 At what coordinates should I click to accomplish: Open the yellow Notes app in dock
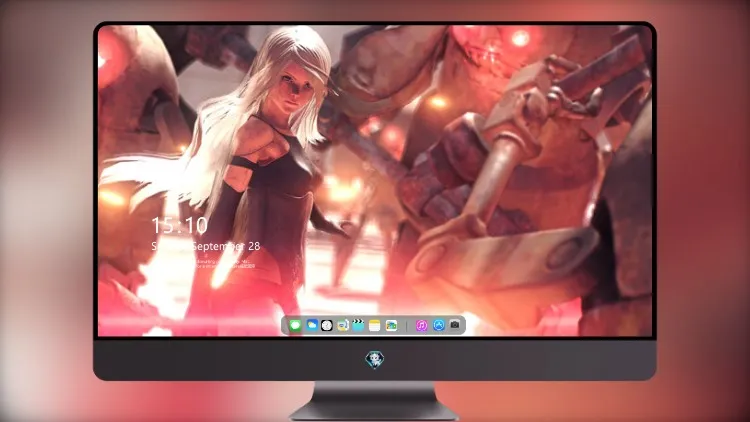375,326
